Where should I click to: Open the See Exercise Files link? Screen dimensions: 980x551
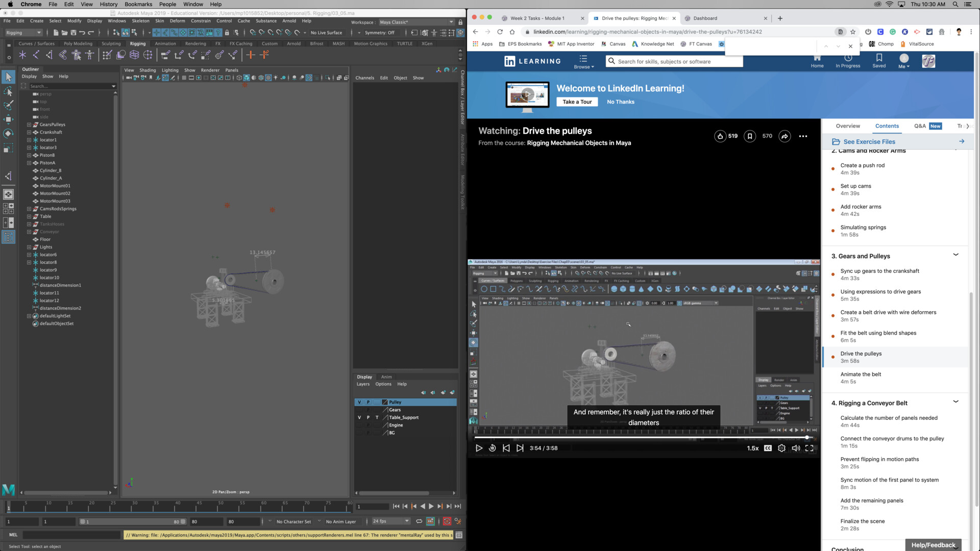(869, 142)
